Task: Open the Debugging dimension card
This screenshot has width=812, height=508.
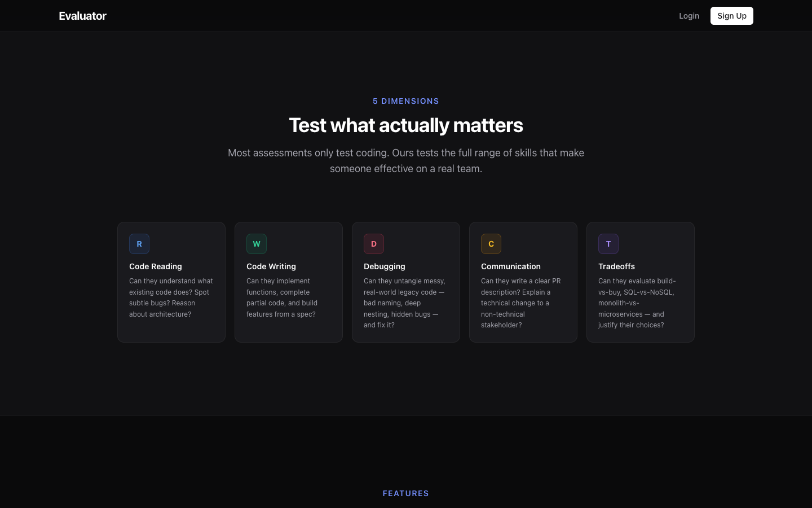Action: [x=406, y=282]
